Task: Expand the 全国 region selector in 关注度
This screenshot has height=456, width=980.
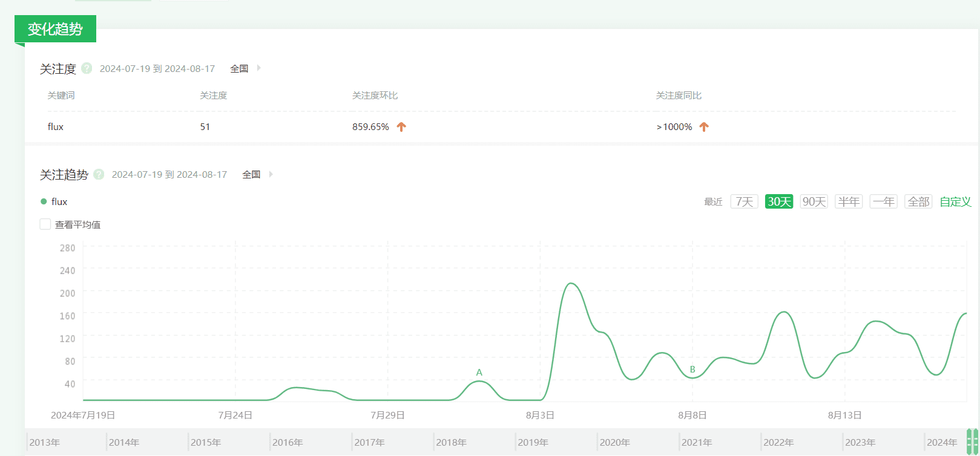Action: pos(246,68)
